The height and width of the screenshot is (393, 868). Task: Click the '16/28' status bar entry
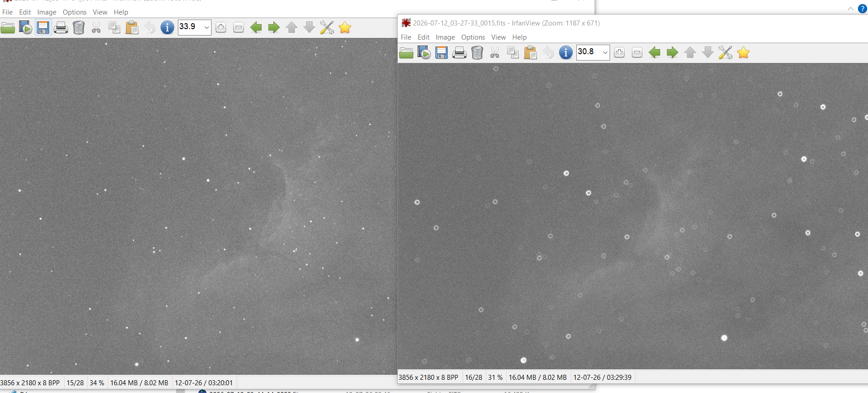tap(474, 378)
